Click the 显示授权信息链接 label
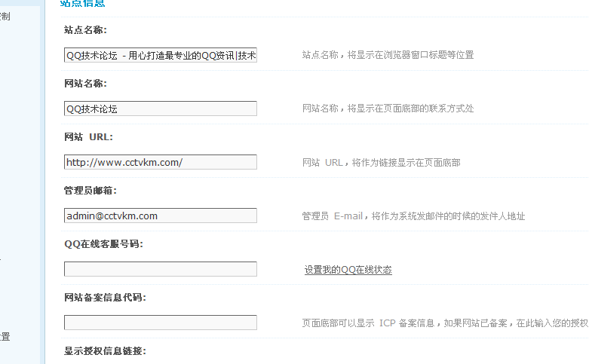This screenshot has height=364, width=589. (105, 351)
